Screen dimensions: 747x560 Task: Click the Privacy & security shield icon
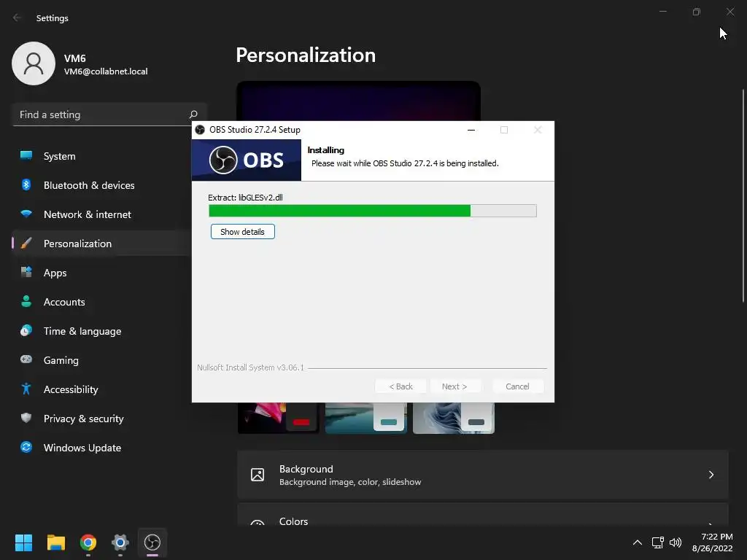click(x=26, y=418)
